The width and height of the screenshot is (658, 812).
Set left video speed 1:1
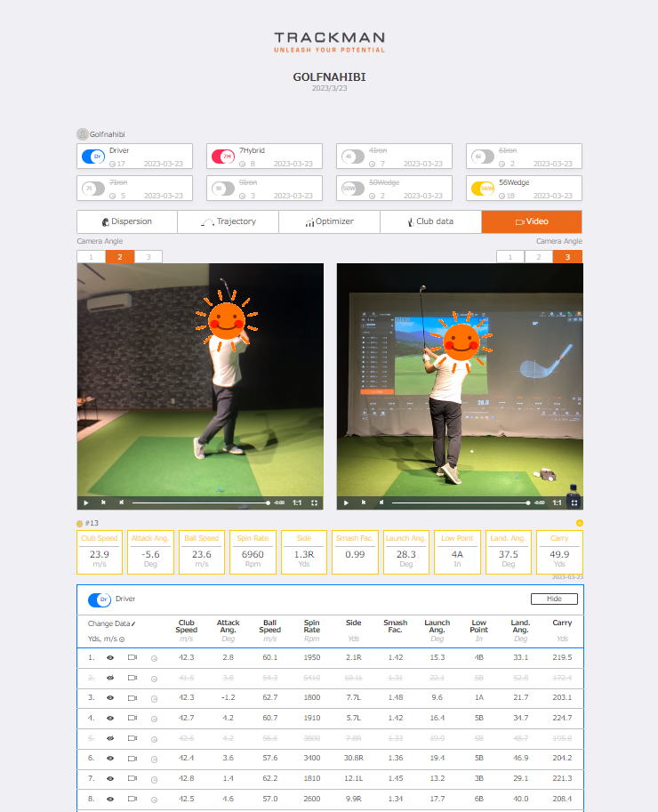pos(297,502)
